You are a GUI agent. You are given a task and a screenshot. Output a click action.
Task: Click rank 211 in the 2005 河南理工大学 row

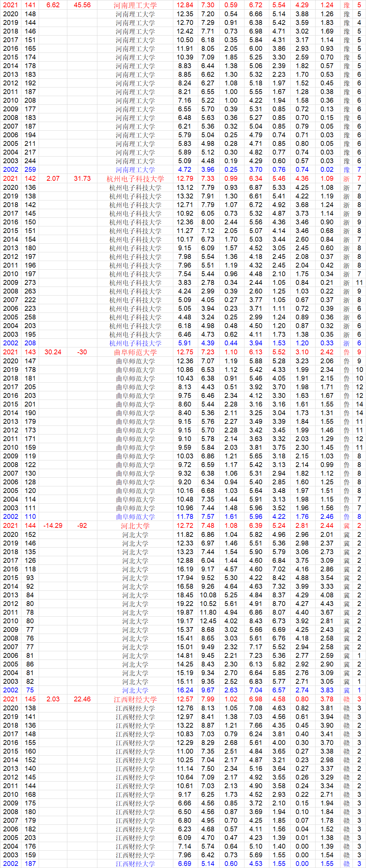click(x=30, y=144)
